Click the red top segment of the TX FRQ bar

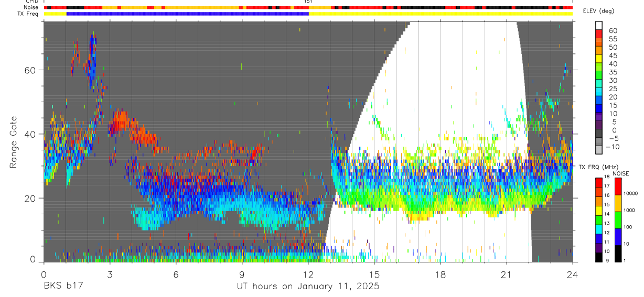(599, 182)
